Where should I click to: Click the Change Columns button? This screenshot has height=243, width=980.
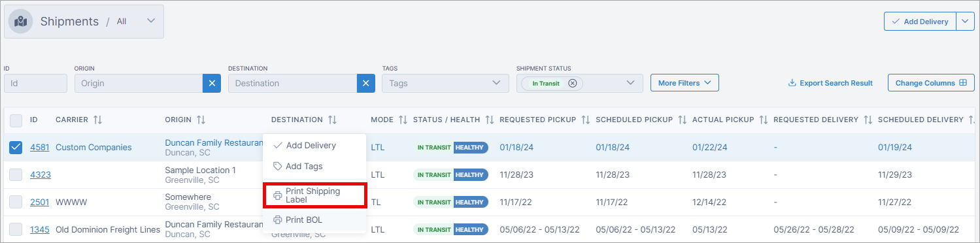click(x=931, y=83)
